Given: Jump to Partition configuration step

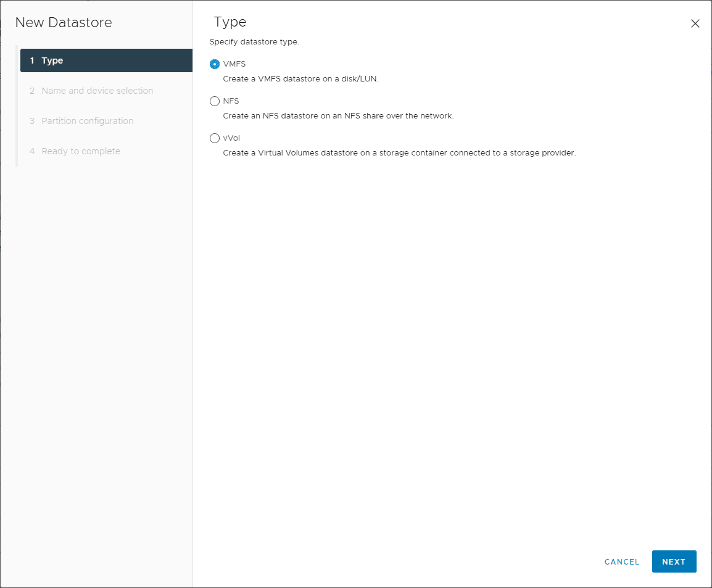Looking at the screenshot, I should coord(87,121).
